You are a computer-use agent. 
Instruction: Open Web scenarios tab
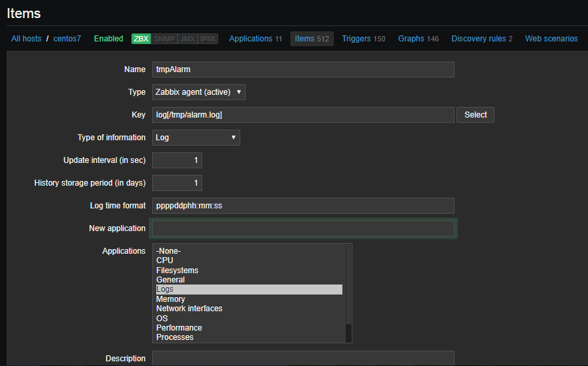pyautogui.click(x=551, y=39)
